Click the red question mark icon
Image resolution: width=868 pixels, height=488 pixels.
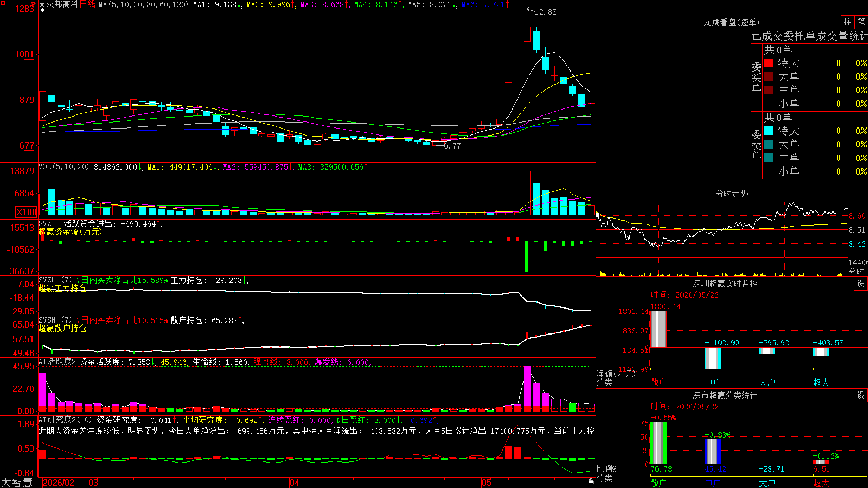33,4
